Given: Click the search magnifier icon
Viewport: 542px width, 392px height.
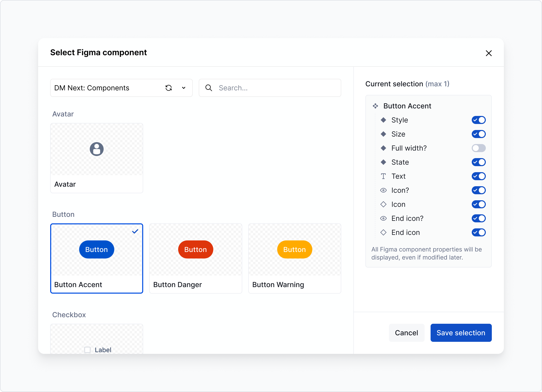Looking at the screenshot, I should [209, 88].
